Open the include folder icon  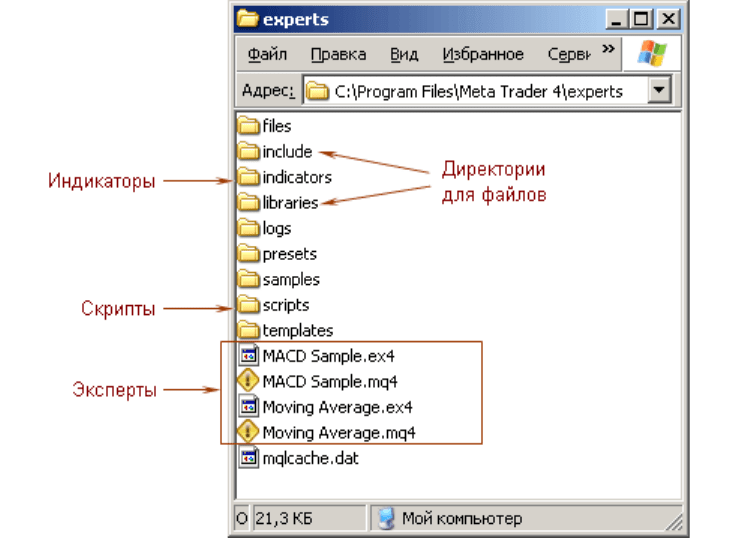pyautogui.click(x=248, y=151)
